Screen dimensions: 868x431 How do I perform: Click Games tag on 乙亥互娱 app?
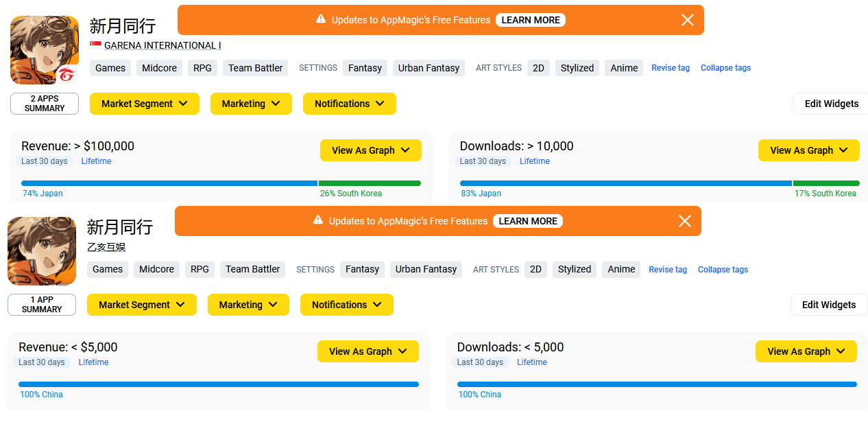[108, 269]
